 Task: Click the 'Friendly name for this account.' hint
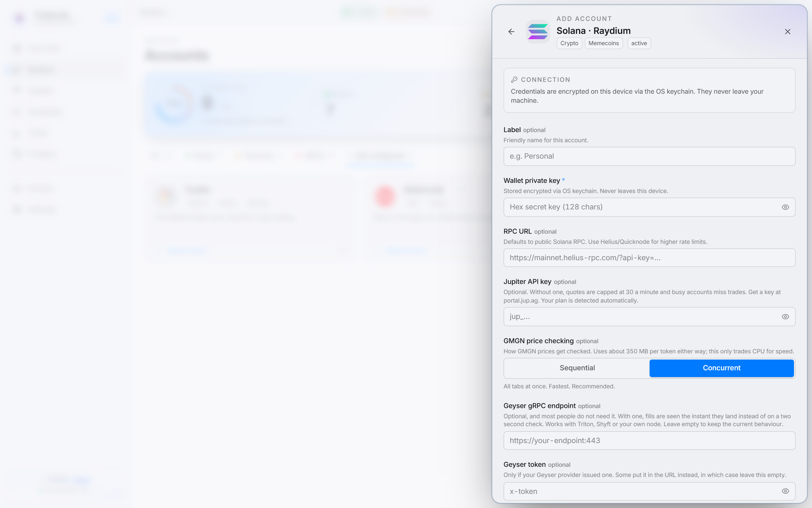(546, 140)
